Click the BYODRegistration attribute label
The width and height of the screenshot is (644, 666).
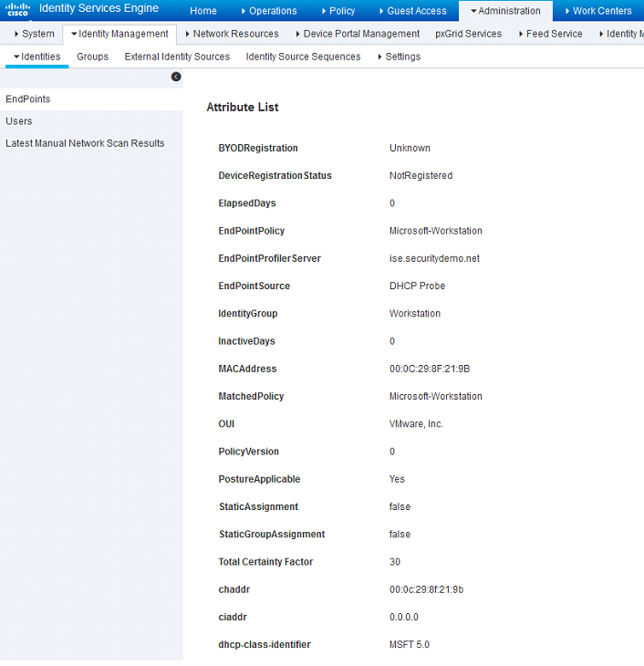coord(258,148)
